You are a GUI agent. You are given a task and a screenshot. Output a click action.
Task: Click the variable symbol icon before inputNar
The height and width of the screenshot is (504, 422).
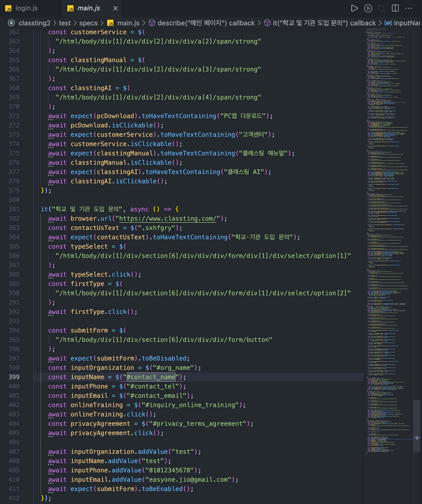pyautogui.click(x=388, y=23)
